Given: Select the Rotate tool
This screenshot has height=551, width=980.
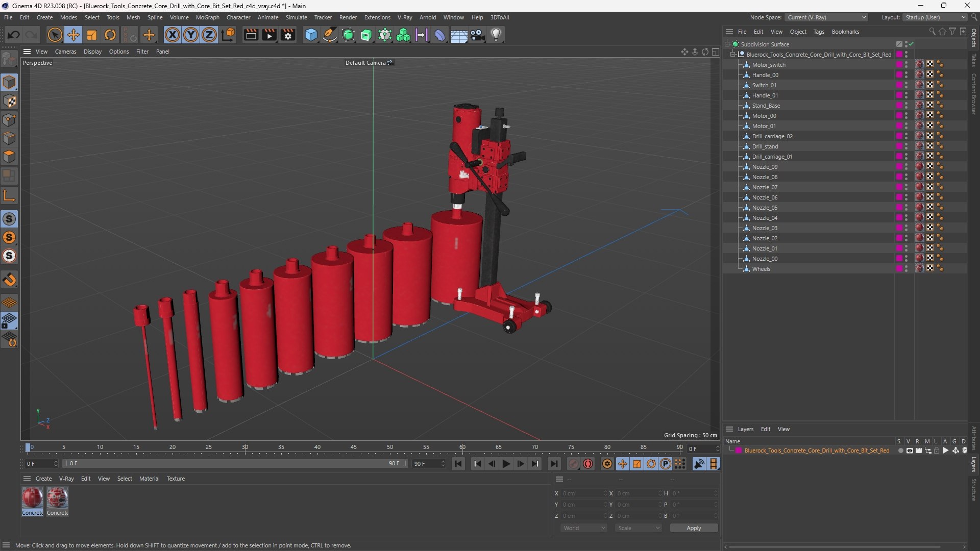Looking at the screenshot, I should pyautogui.click(x=110, y=35).
